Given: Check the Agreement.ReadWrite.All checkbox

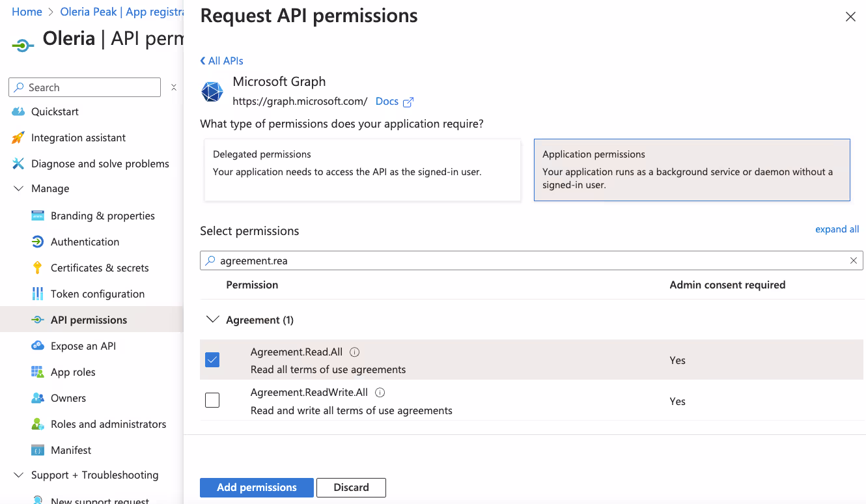Looking at the screenshot, I should pos(212,400).
